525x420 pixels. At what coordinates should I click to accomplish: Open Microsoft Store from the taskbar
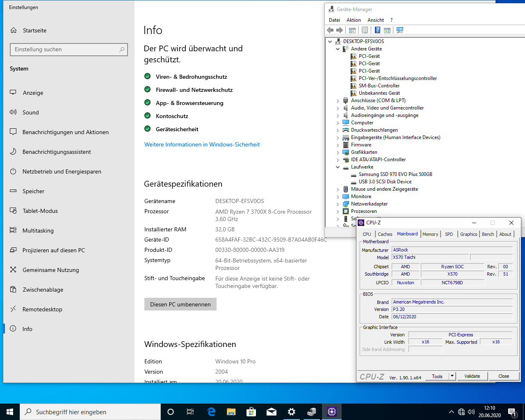(x=251, y=412)
